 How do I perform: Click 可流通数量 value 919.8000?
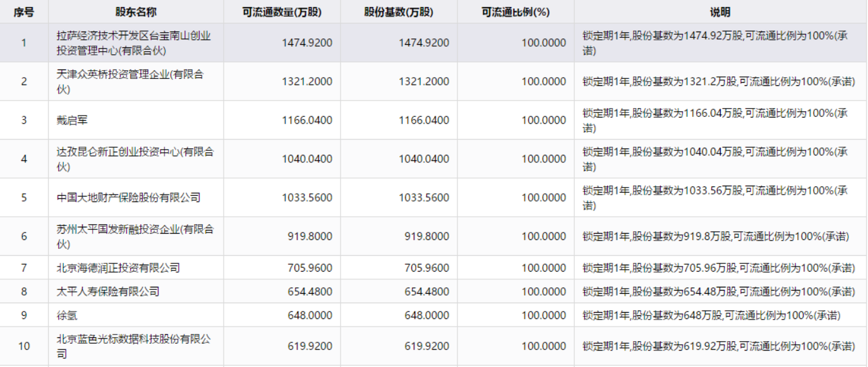tap(310, 236)
